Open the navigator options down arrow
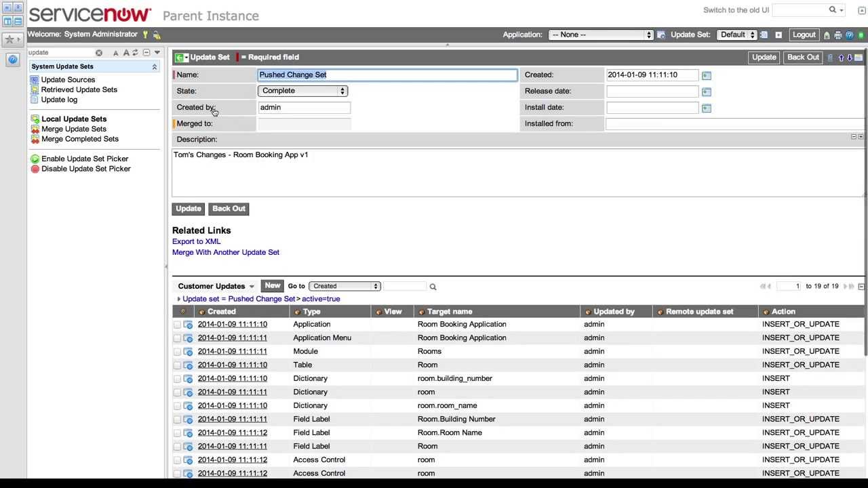Viewport: 868px width, 488px height. (x=157, y=52)
